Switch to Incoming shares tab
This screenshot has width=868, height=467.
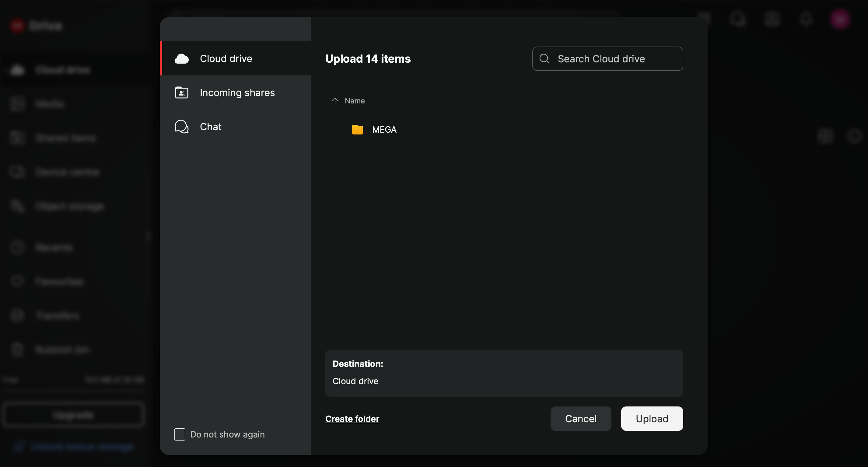[x=235, y=93]
